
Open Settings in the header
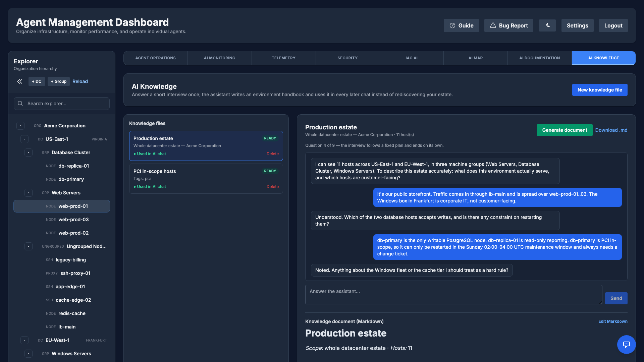pyautogui.click(x=577, y=25)
